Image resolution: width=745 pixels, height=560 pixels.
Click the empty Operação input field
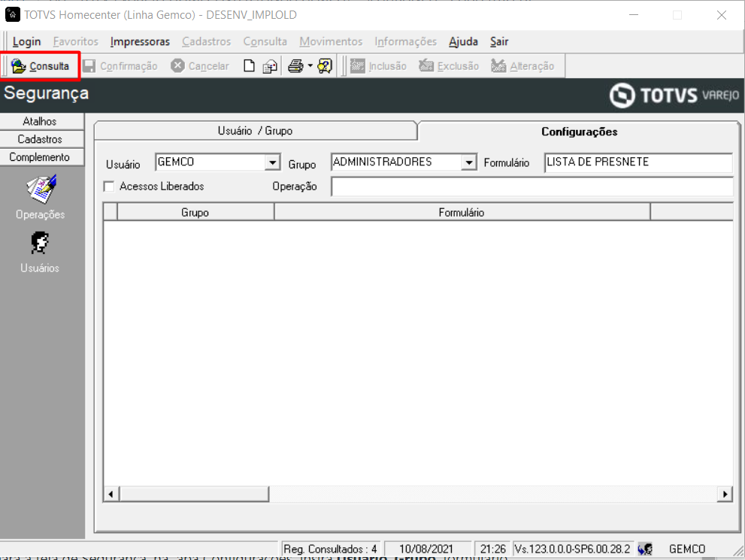pos(531,186)
